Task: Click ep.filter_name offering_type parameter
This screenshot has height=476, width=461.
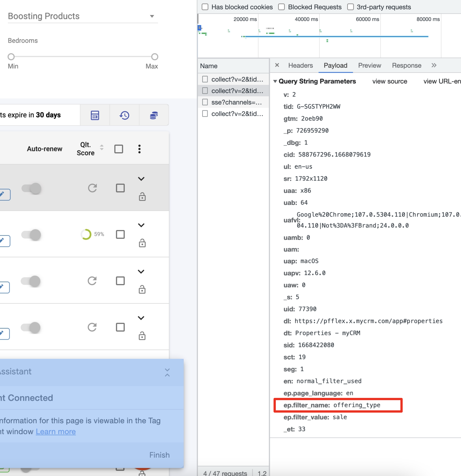Action: pos(332,405)
